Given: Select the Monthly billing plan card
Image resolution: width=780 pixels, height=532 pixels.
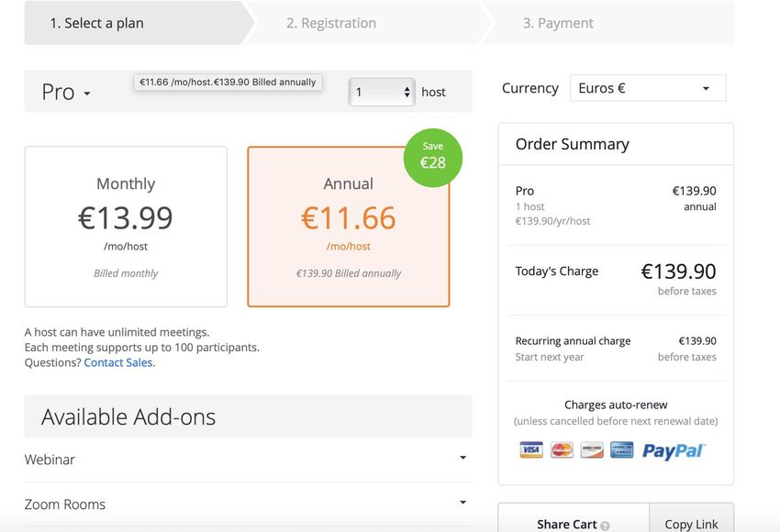Looking at the screenshot, I should pos(126,227).
